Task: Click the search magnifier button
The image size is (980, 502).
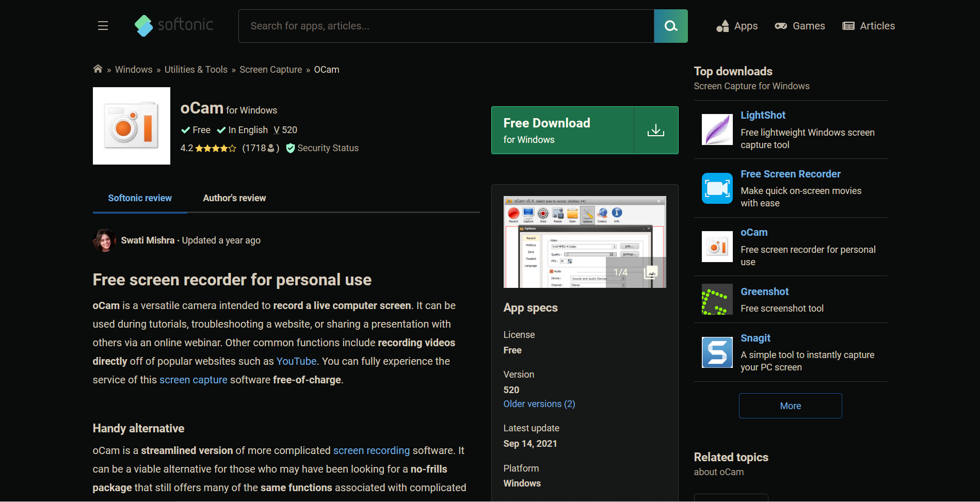Action: [670, 26]
